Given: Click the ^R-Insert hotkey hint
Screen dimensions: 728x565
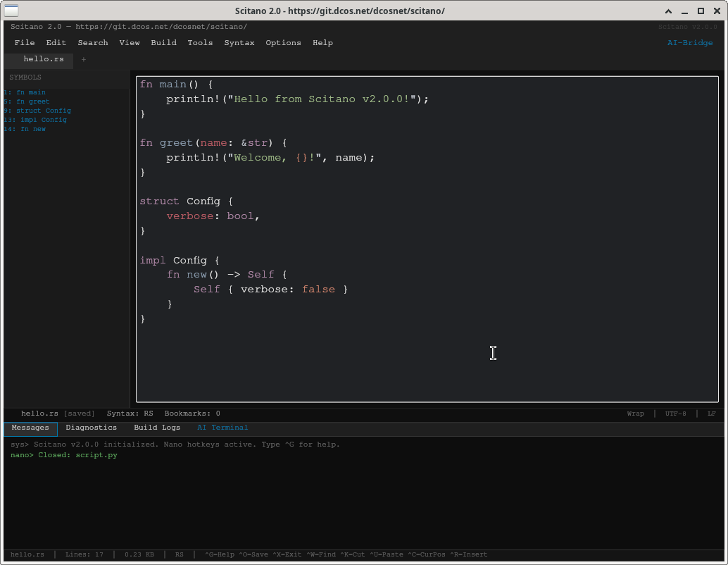Looking at the screenshot, I should pos(468,554).
